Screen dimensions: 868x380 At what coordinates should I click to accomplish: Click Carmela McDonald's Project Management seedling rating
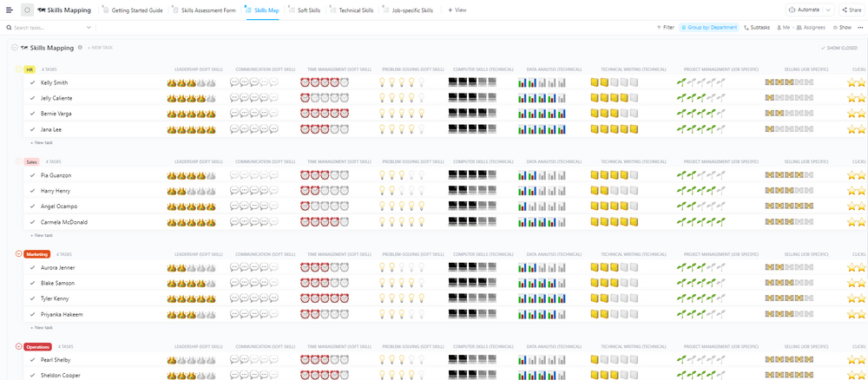pos(700,222)
